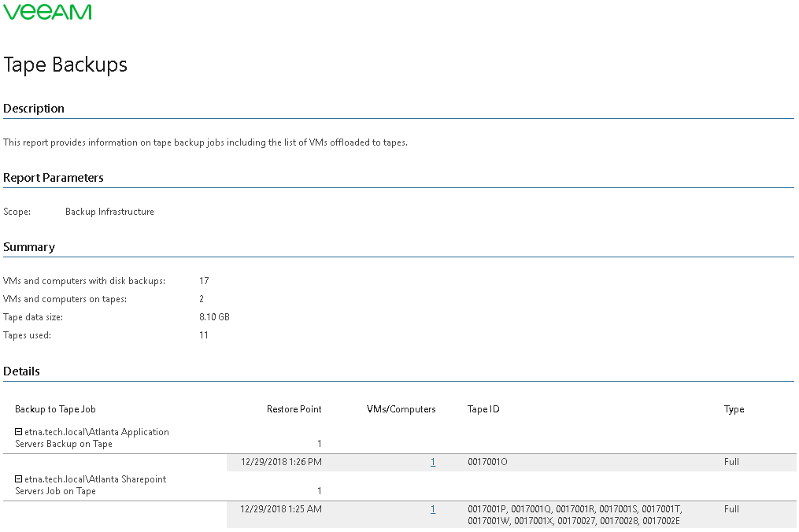Viewport: 799px width, 532px height.
Task: Open VMs link for 1:26 PM restore point
Action: point(433,462)
